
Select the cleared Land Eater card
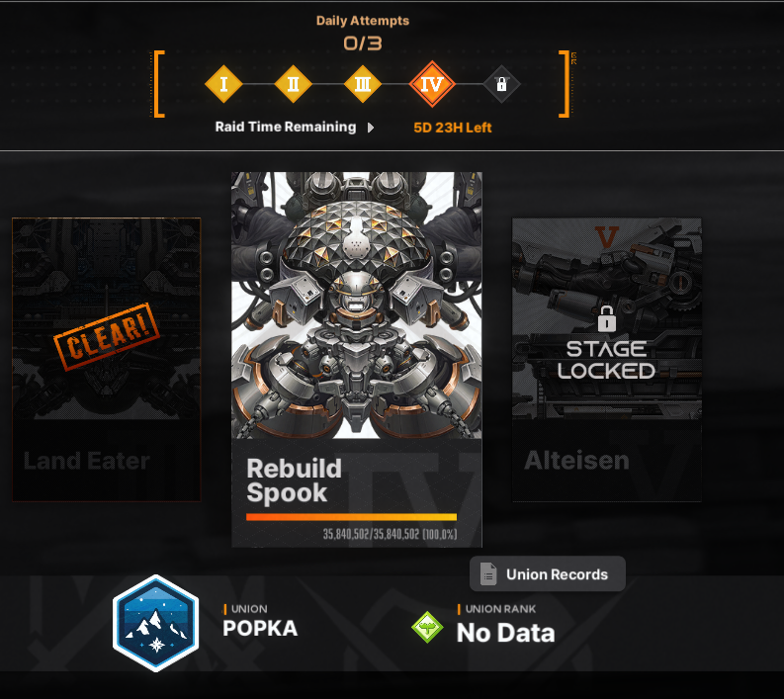coord(107,360)
